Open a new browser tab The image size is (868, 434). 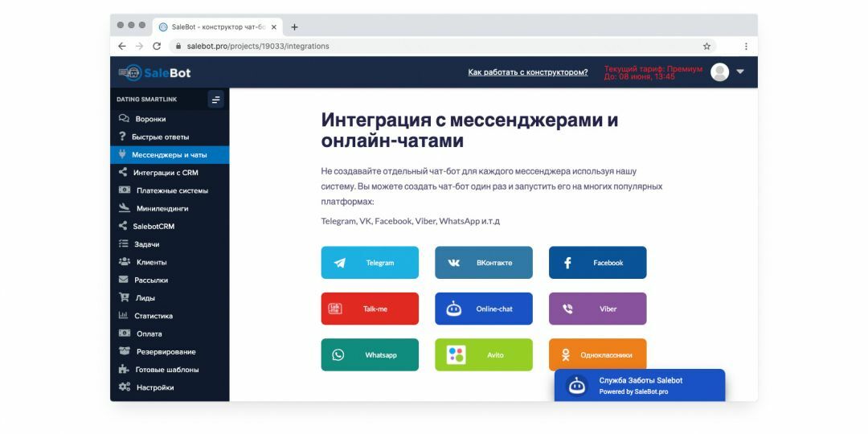click(294, 27)
